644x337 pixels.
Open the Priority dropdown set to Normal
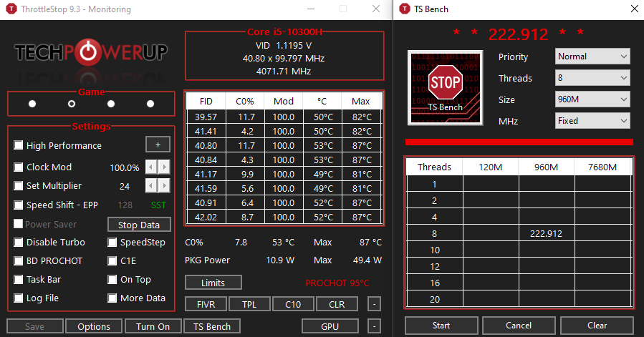592,57
